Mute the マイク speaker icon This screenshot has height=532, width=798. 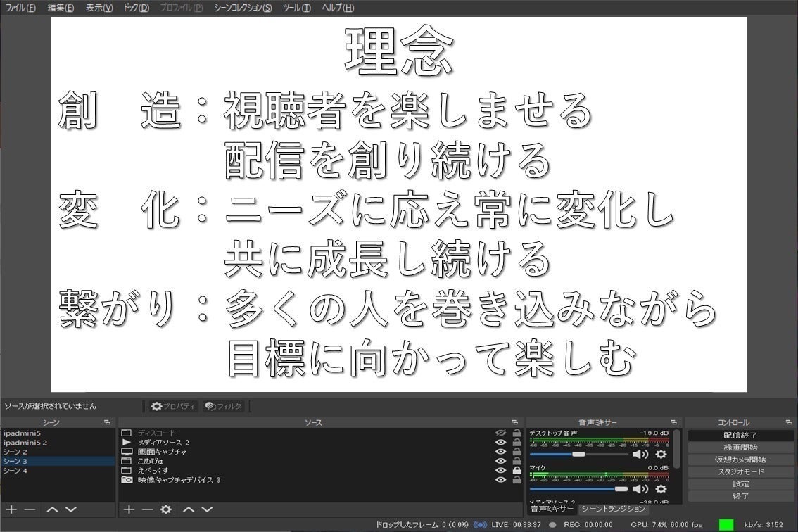[640, 488]
